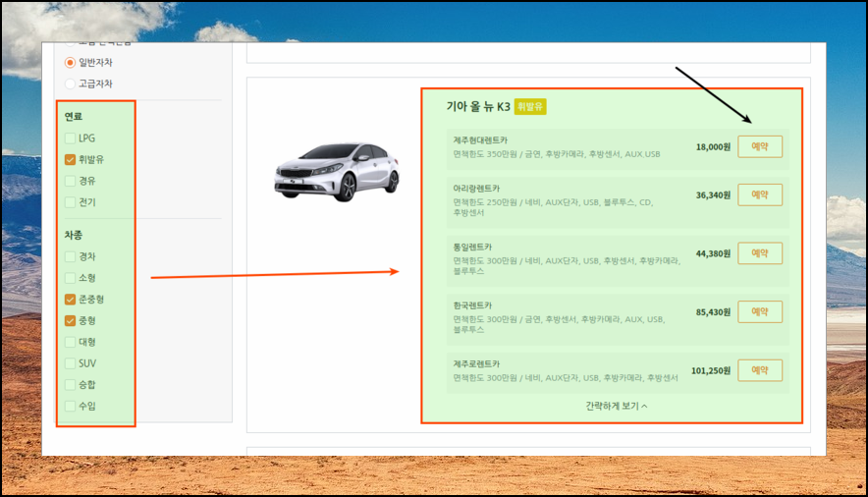Click the 85,430원 price

(x=713, y=312)
